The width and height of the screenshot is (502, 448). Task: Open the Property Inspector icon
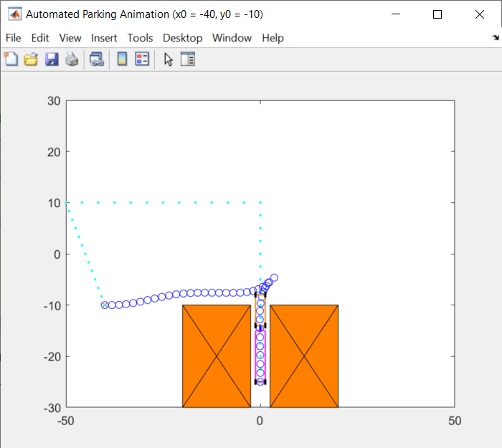(188, 59)
